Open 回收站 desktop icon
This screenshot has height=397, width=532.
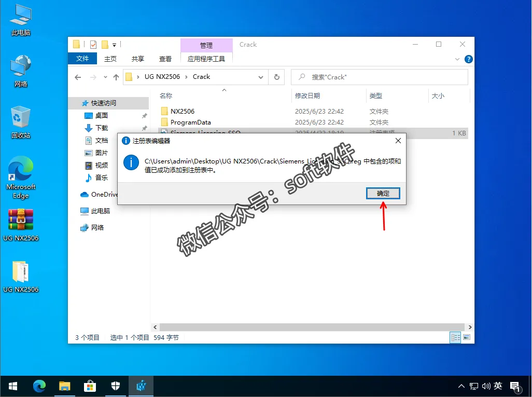coord(21,122)
